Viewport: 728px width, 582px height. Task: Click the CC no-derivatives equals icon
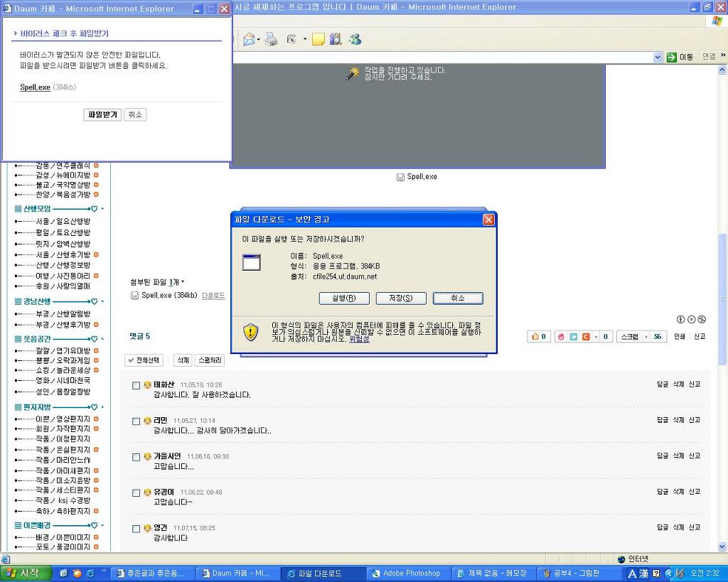click(691, 319)
